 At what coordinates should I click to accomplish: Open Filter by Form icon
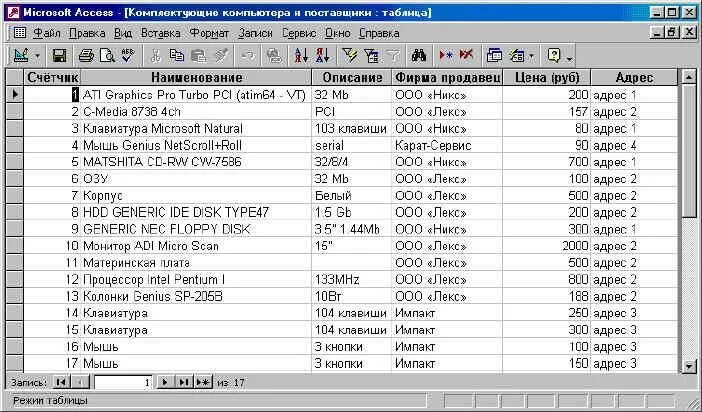tap(371, 56)
